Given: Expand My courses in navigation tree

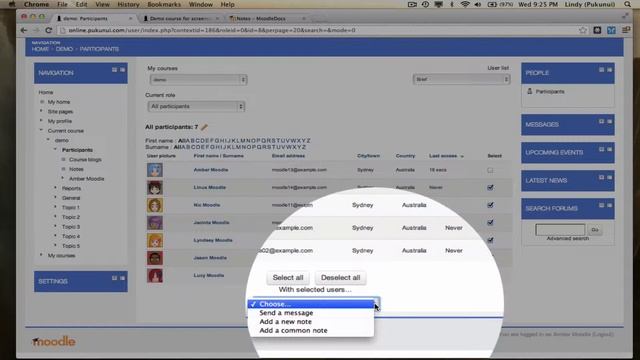Looking at the screenshot, I should [41, 256].
